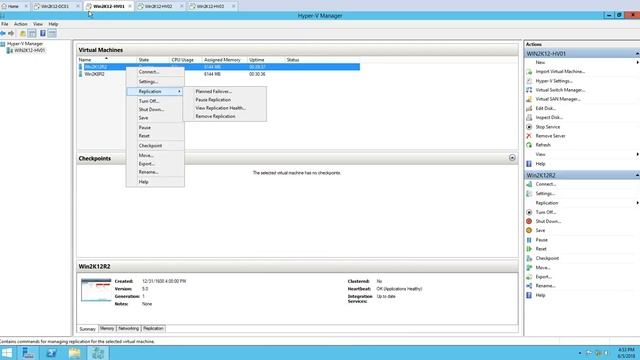Select the Win2K8R2 virtual machine row
This screenshot has width=640, height=360.
(x=218, y=74)
